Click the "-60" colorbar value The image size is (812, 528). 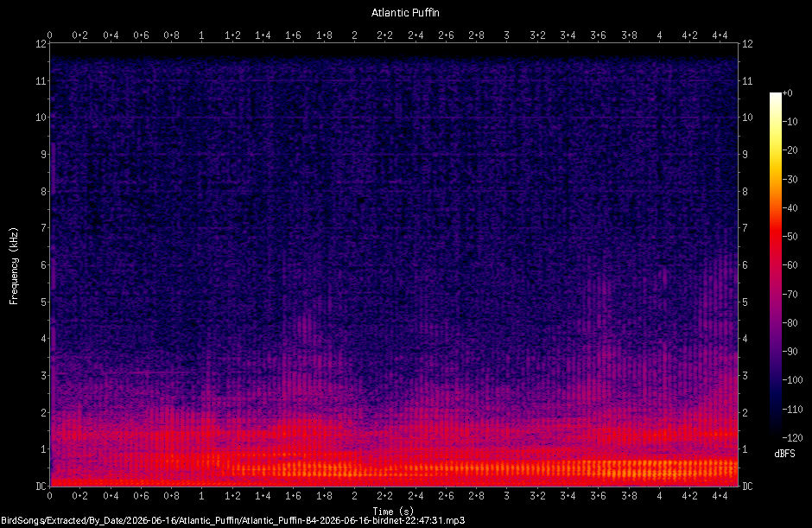point(790,264)
